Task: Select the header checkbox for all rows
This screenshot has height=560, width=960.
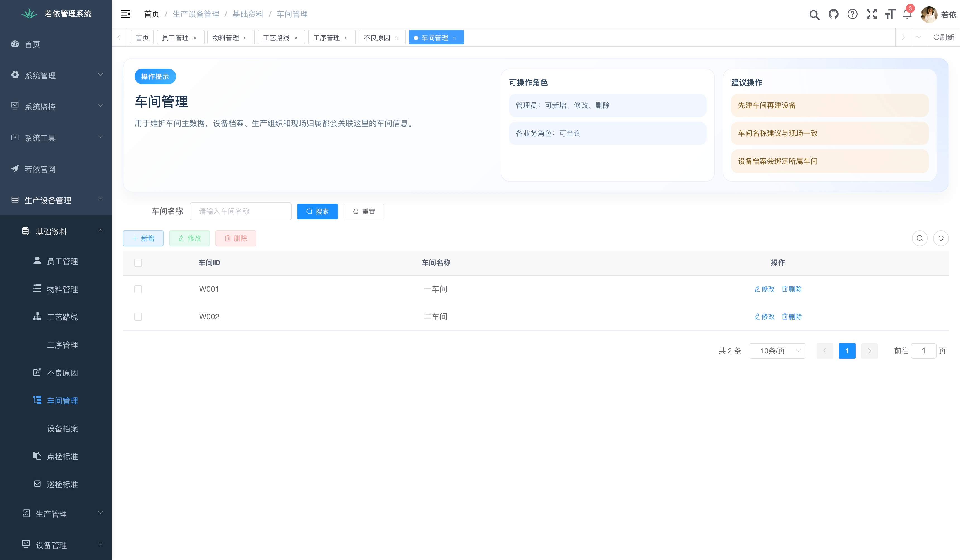Action: click(138, 263)
